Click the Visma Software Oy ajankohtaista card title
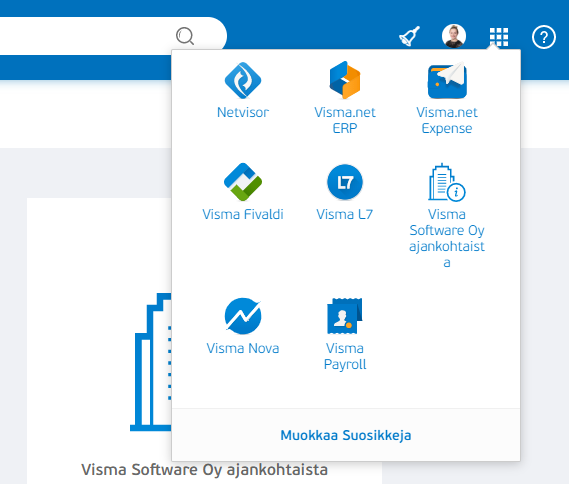 tap(204, 470)
